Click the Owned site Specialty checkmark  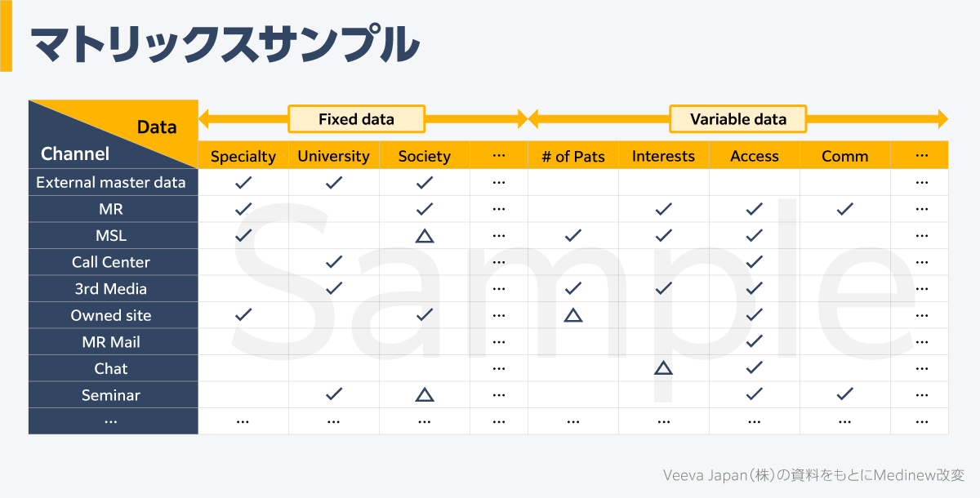243,315
